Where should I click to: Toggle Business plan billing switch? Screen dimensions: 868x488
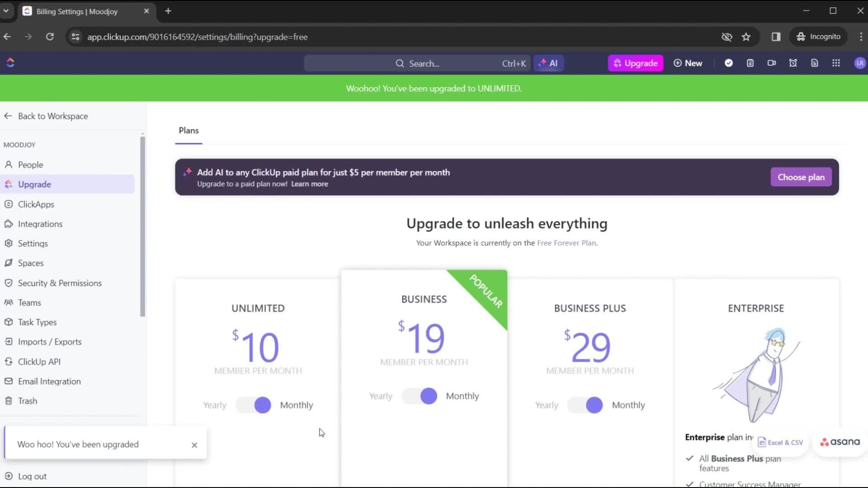(420, 396)
